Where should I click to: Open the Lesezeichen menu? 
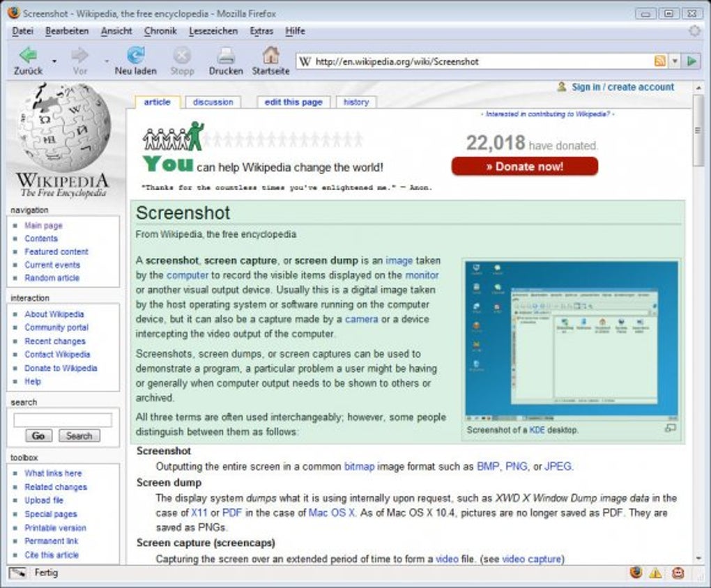[x=213, y=31]
